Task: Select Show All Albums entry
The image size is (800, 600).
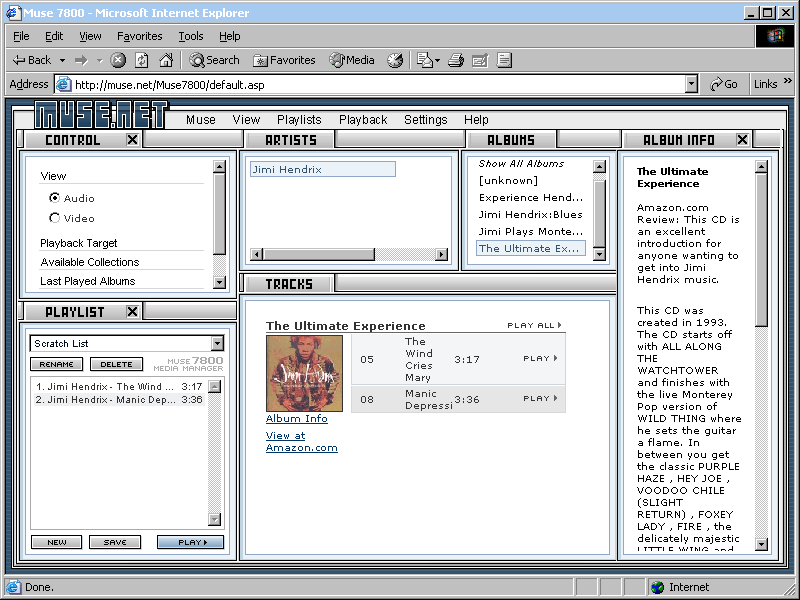Action: point(521,163)
